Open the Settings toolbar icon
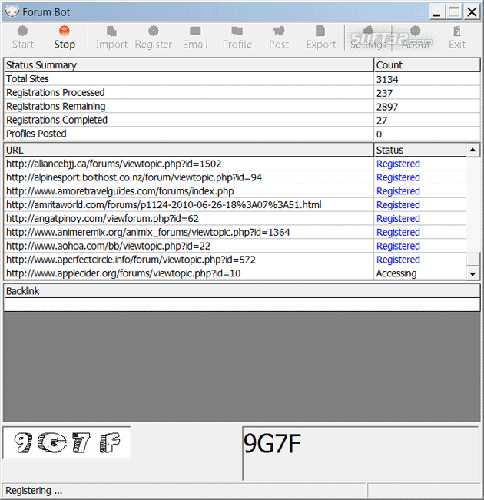The image size is (484, 500). [x=368, y=37]
